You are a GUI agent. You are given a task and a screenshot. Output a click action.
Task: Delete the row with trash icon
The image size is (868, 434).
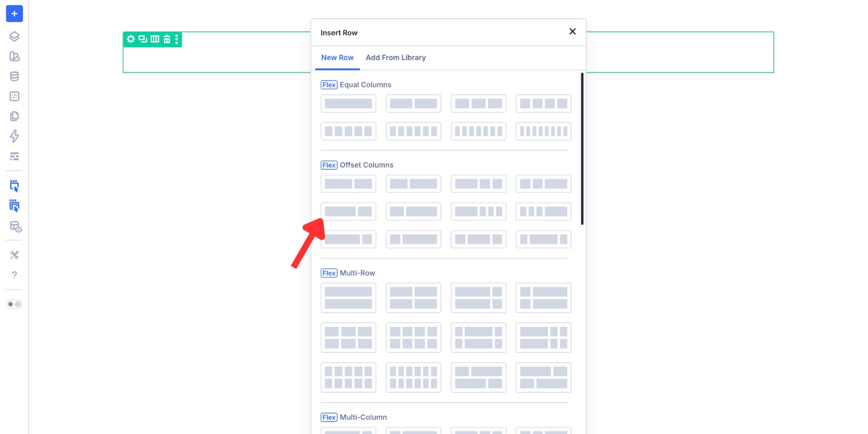point(167,39)
